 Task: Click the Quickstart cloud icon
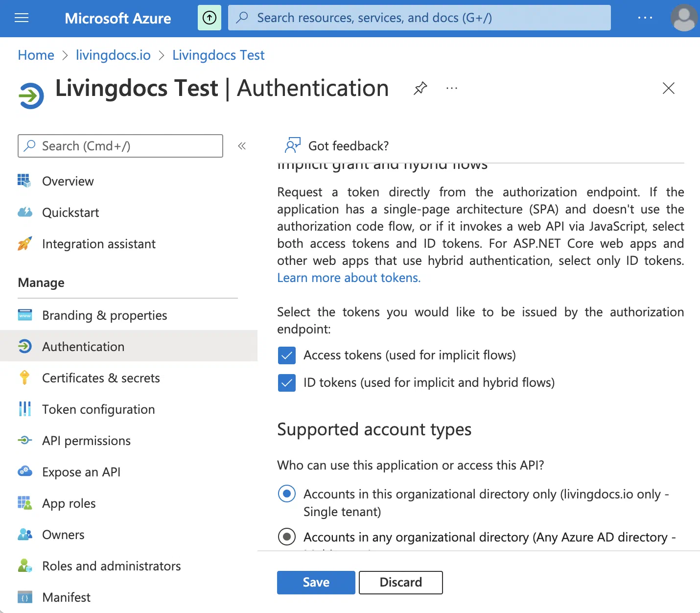24,212
